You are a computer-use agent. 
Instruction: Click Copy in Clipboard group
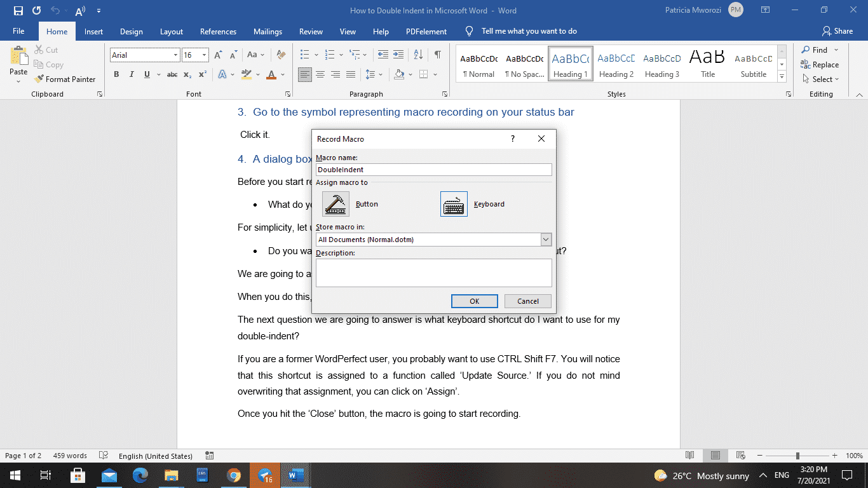tap(48, 65)
